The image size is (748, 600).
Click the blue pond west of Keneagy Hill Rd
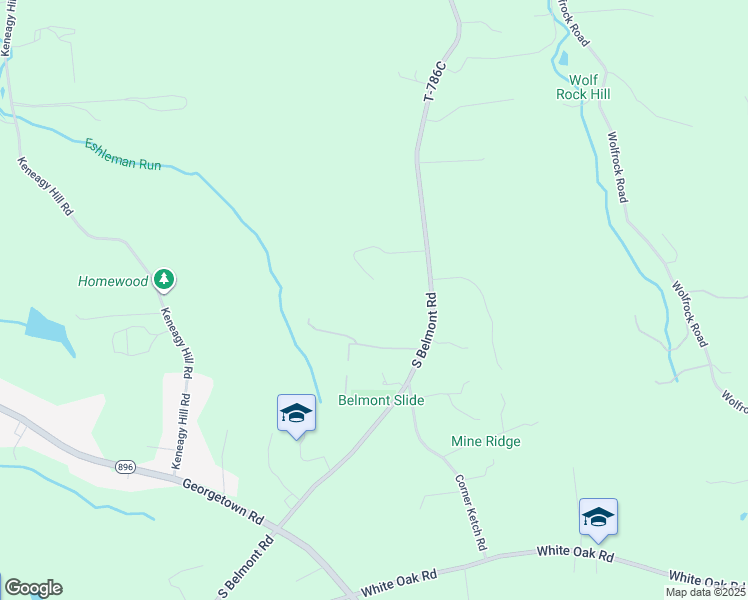[x=48, y=329]
